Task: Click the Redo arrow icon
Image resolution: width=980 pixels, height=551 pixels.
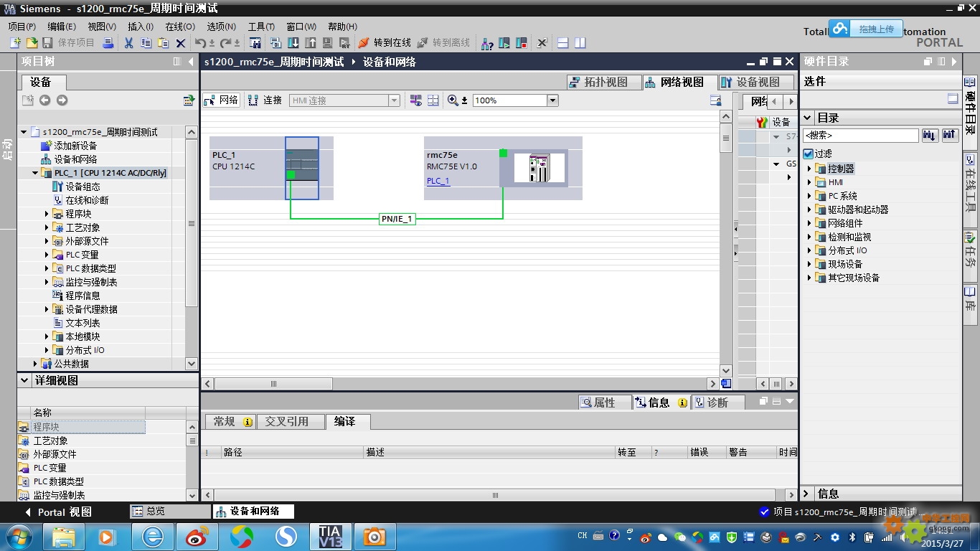Action: [225, 43]
